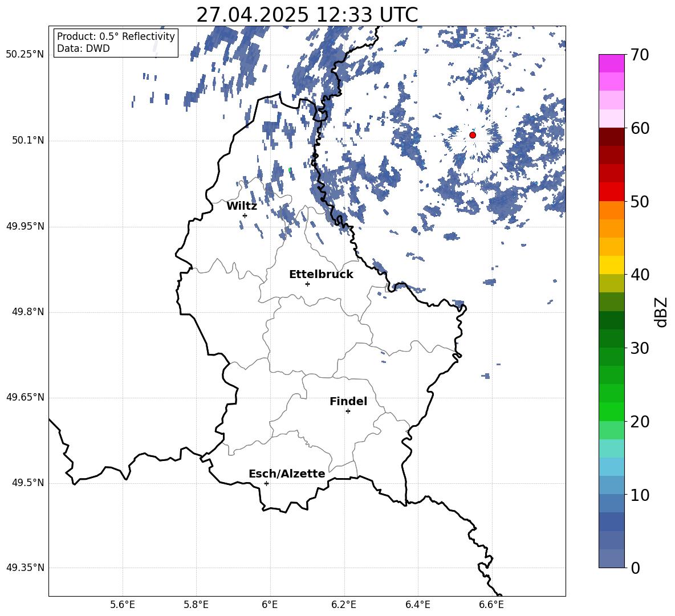Click the colorbar tick label 60
Image resolution: width=675 pixels, height=616 pixels.
pyautogui.click(x=640, y=128)
